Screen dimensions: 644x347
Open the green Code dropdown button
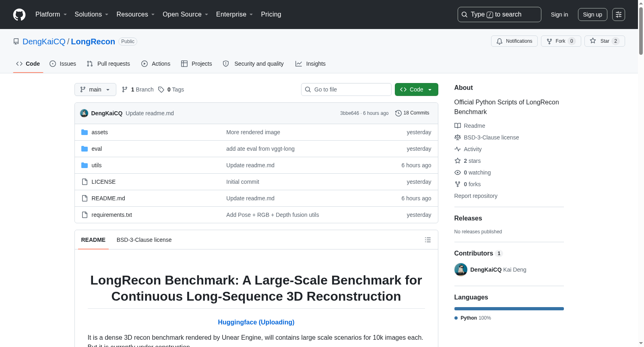pyautogui.click(x=417, y=89)
